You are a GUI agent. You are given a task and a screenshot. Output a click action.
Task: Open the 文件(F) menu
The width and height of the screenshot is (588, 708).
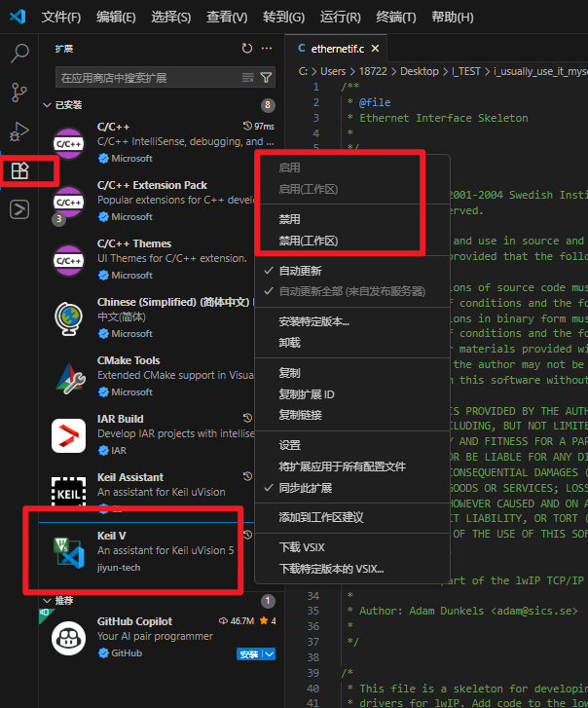pyautogui.click(x=61, y=18)
